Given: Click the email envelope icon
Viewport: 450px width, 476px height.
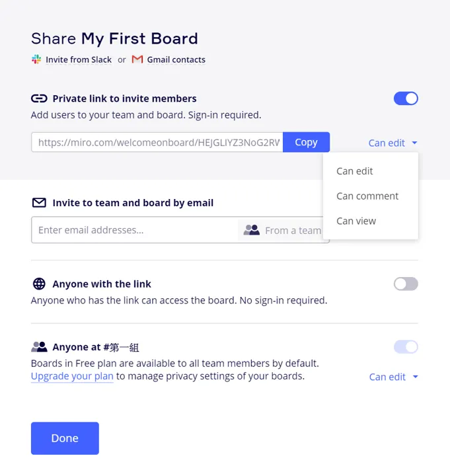Looking at the screenshot, I should click(x=39, y=203).
